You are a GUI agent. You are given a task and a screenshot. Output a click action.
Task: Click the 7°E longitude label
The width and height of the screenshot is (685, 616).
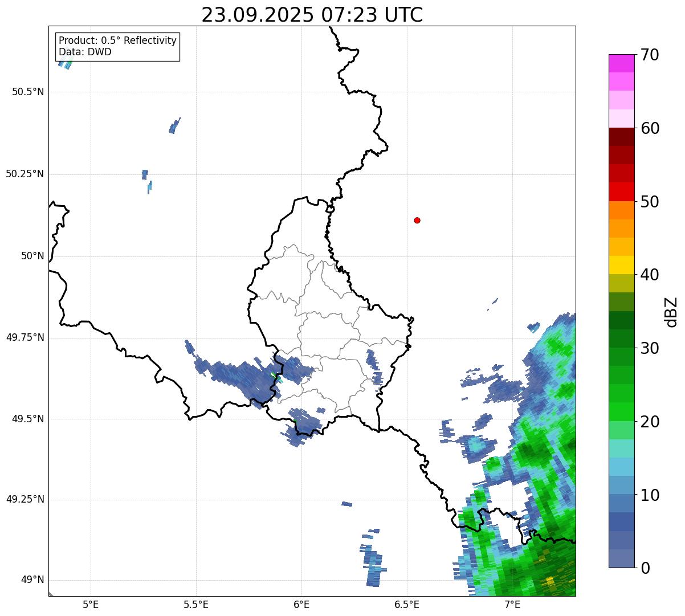click(x=512, y=604)
